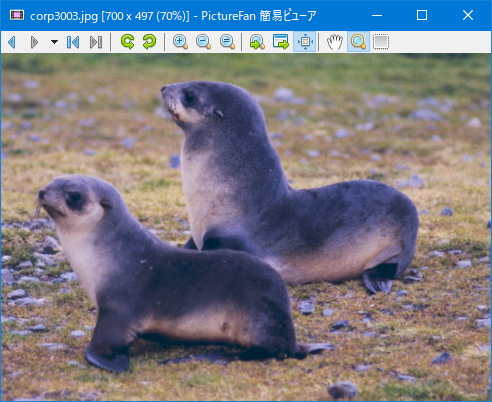
Task: Toggle center-fit display mode
Action: pyautogui.click(x=305, y=42)
